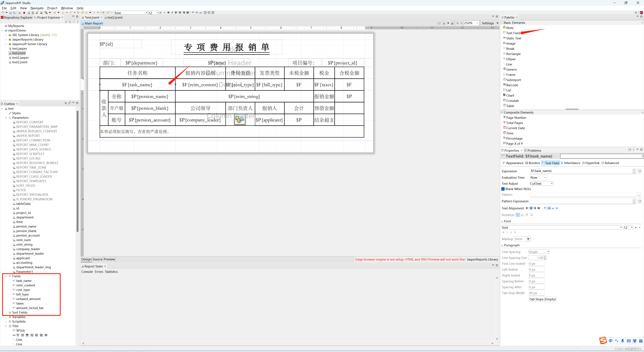The height and width of the screenshot is (352, 644).
Task: Switch to the test2.jrxml editor tab
Action: point(113,17)
